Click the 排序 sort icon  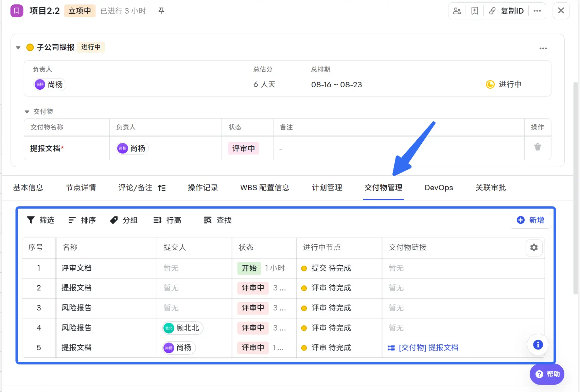72,220
